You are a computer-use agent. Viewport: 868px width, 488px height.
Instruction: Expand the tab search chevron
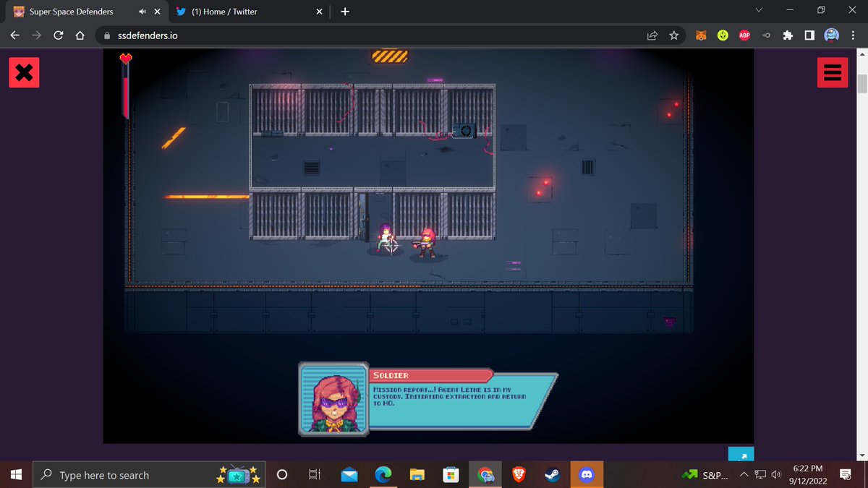(759, 11)
